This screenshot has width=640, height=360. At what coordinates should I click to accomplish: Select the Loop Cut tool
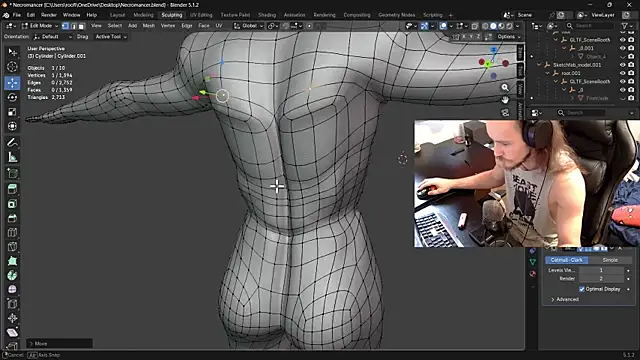point(12,232)
